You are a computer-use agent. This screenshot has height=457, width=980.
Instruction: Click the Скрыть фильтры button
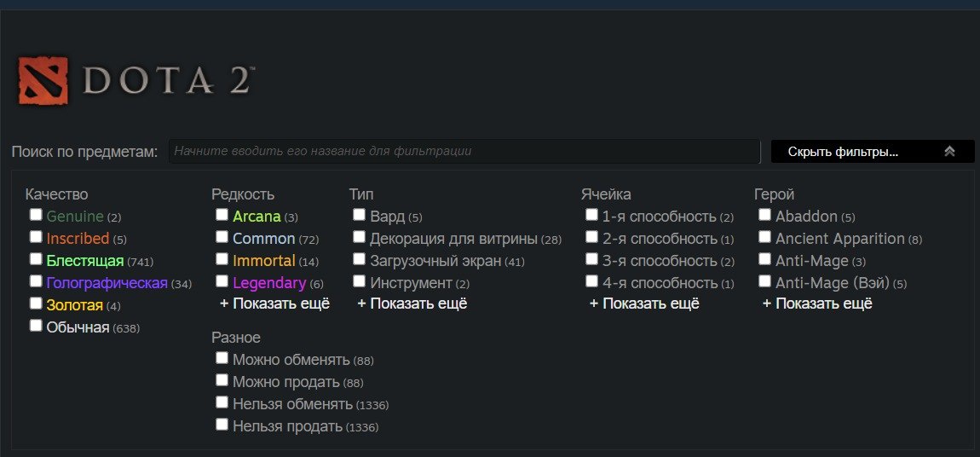(873, 151)
